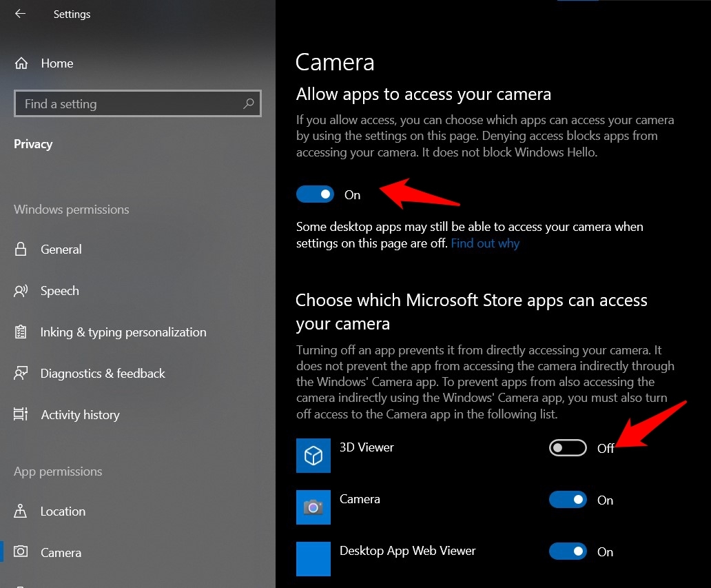Click the Desktop App Web Viewer name
711x588 pixels.
408,551
